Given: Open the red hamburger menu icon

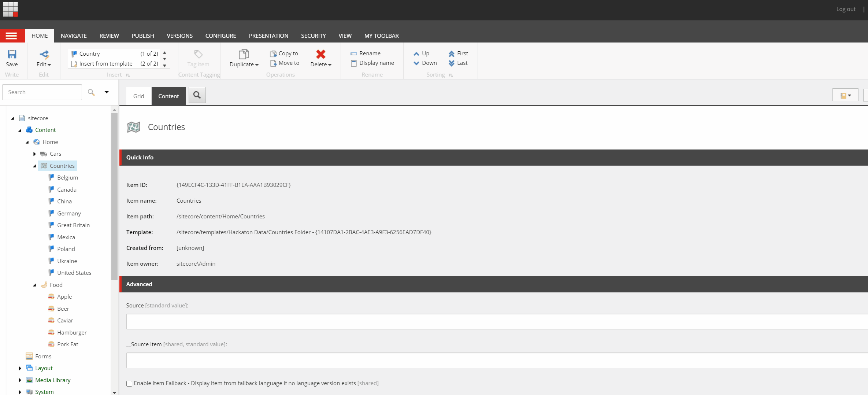Looking at the screenshot, I should [x=12, y=36].
